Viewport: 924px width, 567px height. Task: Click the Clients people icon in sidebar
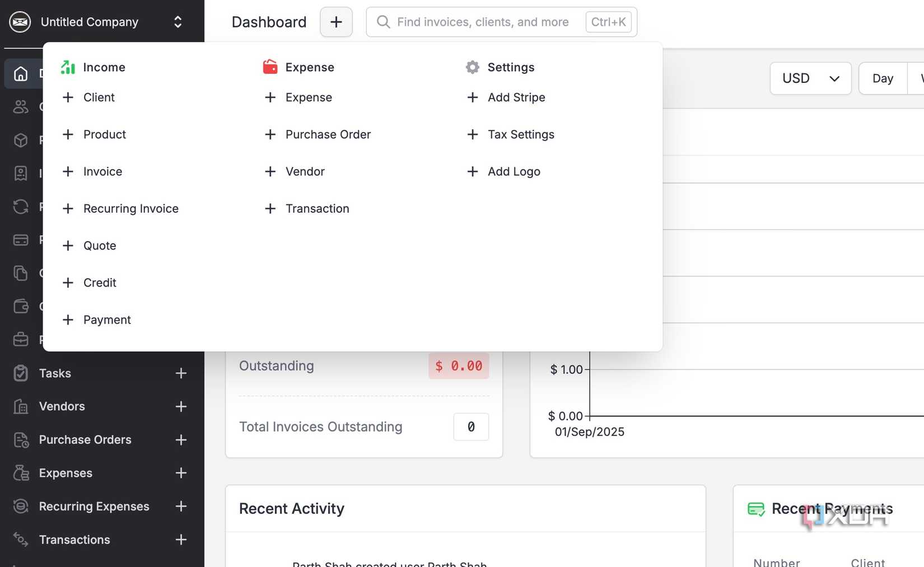[21, 107]
